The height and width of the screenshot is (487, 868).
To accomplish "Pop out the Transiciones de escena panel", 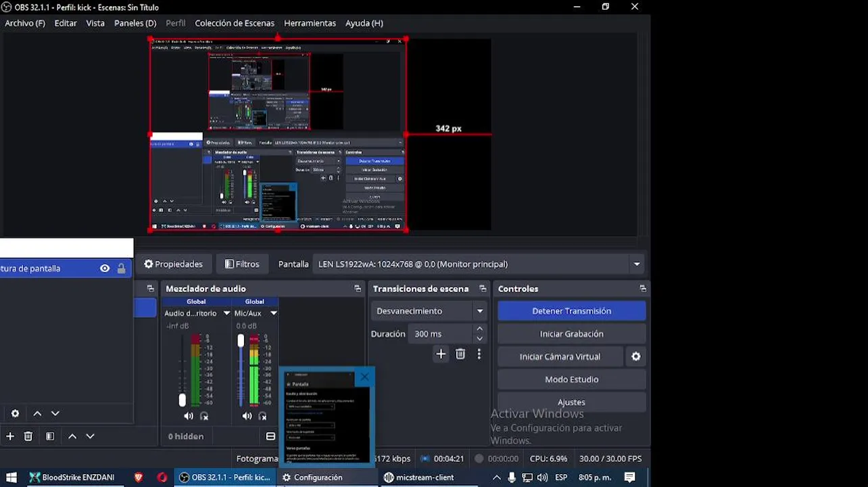I will 483,289.
